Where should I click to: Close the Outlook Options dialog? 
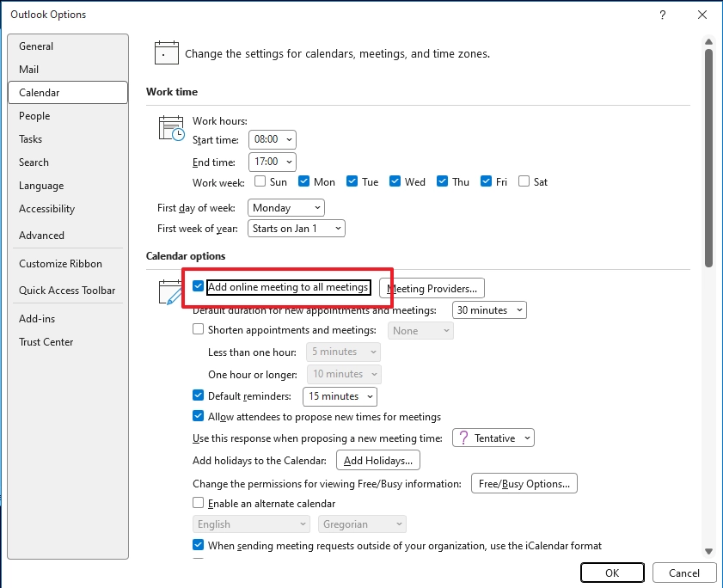[x=702, y=15]
